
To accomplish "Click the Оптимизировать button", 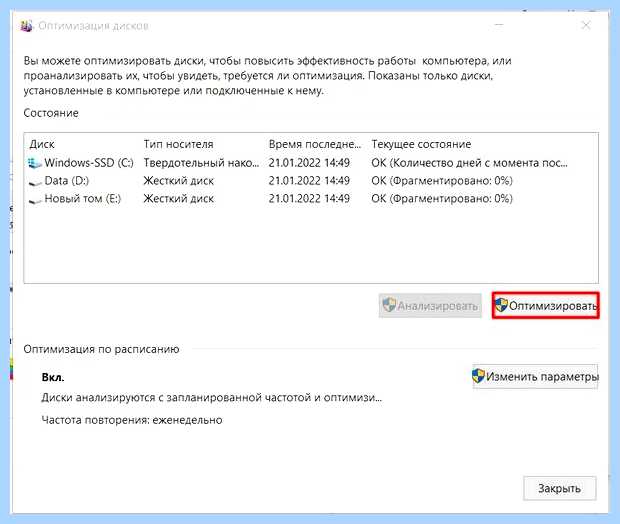I will [x=546, y=305].
